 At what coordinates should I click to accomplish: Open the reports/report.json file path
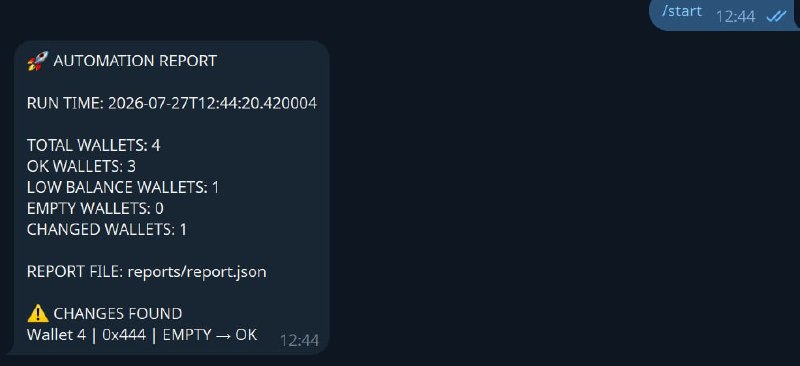tap(197, 272)
